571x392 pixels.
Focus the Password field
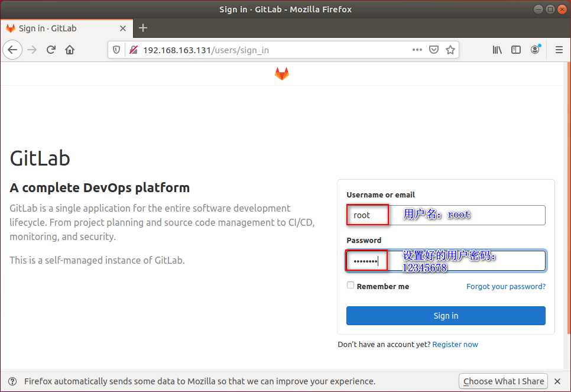pyautogui.click(x=446, y=261)
